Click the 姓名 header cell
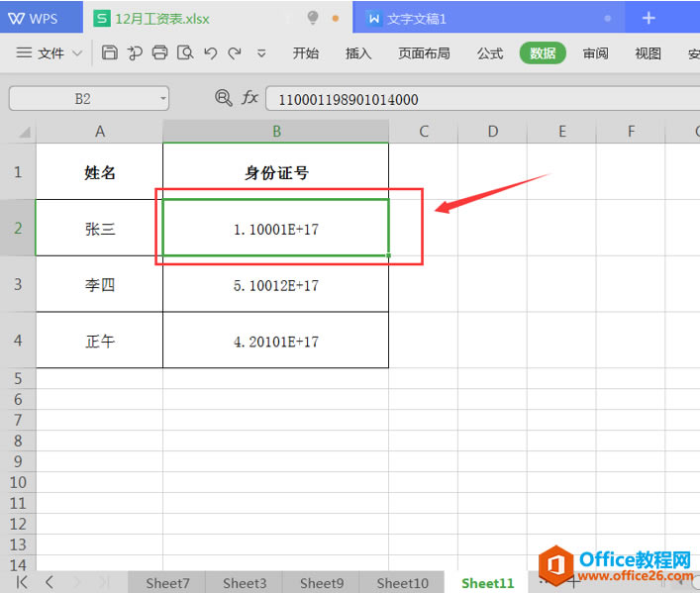The height and width of the screenshot is (593, 700). click(100, 172)
